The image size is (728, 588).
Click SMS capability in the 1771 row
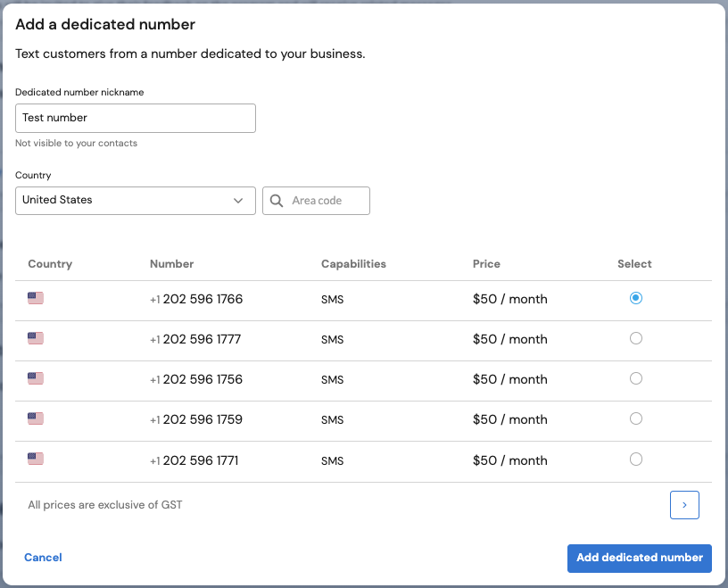click(333, 461)
